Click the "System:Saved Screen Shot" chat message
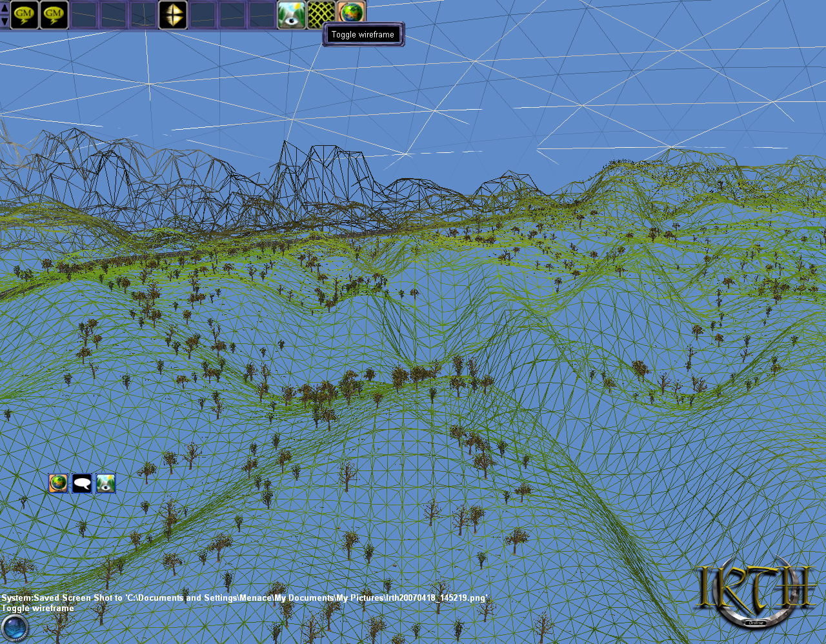Screen dimensions: 826x644 [x=245, y=598]
